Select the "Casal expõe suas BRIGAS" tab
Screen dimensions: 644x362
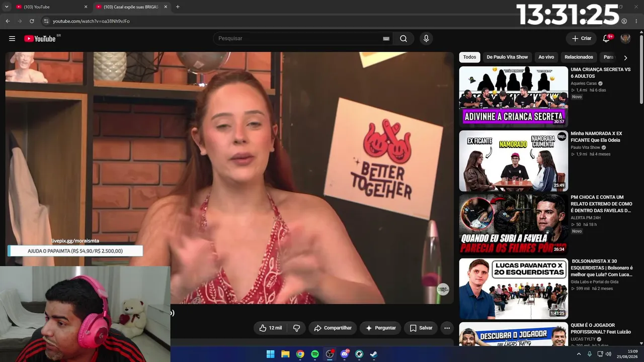click(x=131, y=7)
